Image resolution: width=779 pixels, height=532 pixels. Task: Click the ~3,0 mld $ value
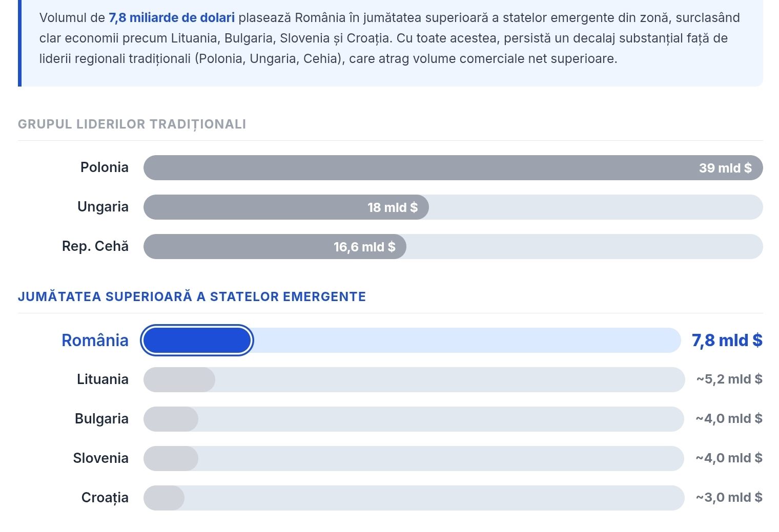tap(729, 498)
